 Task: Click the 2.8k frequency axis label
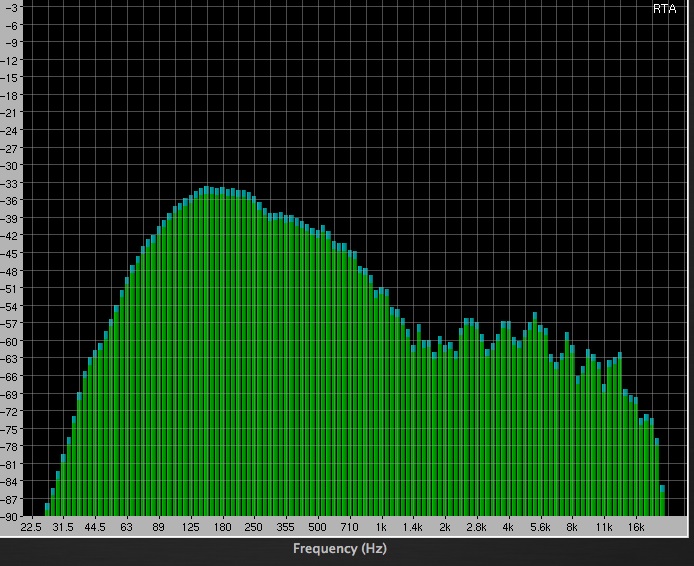coord(476,527)
